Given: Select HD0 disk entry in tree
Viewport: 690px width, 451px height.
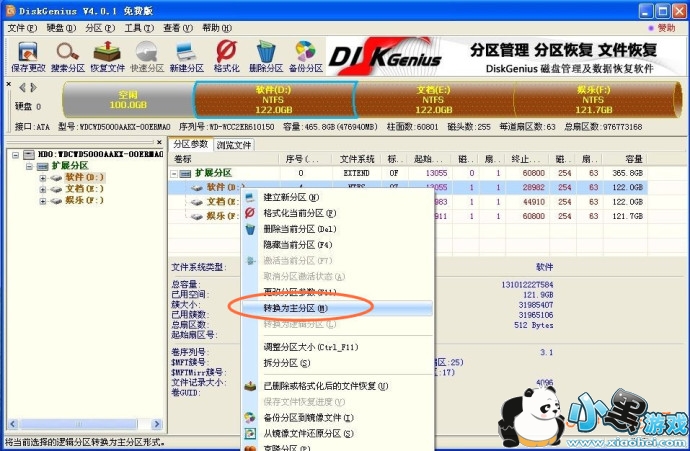Looking at the screenshot, I should (x=100, y=154).
